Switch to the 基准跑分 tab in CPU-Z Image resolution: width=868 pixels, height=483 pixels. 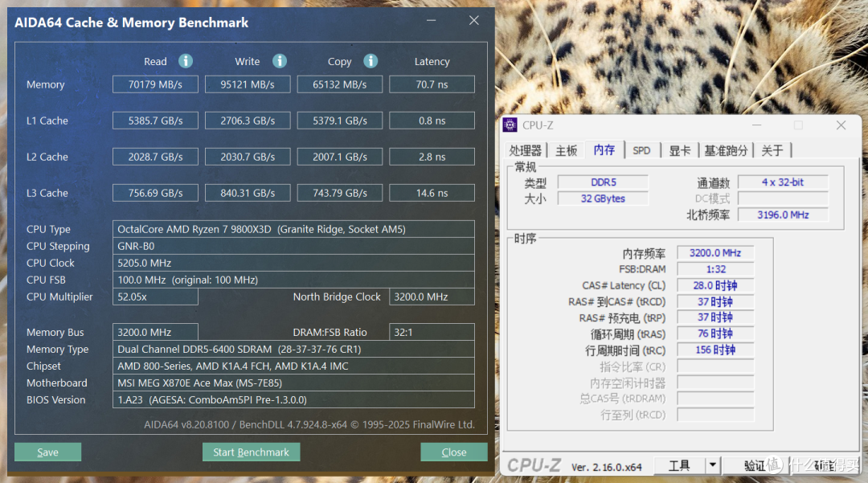(726, 150)
